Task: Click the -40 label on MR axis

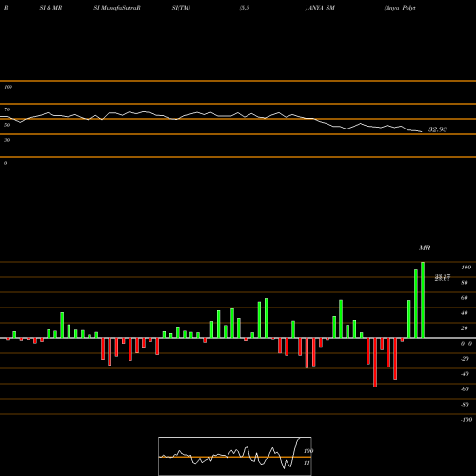Action: click(465, 374)
